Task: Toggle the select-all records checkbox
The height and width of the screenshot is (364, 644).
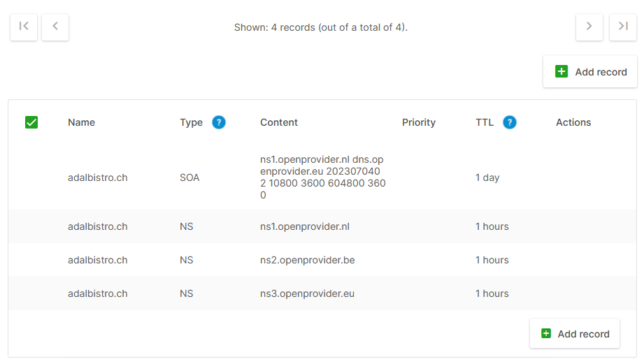Action: click(x=31, y=122)
